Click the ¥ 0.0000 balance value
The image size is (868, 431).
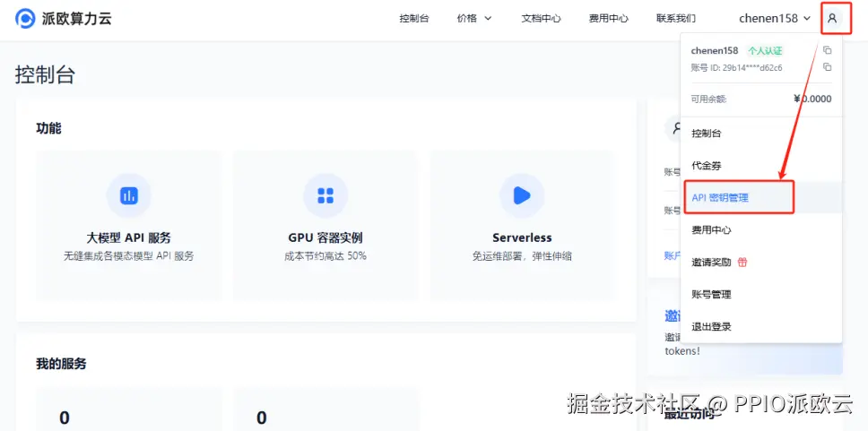coord(812,99)
